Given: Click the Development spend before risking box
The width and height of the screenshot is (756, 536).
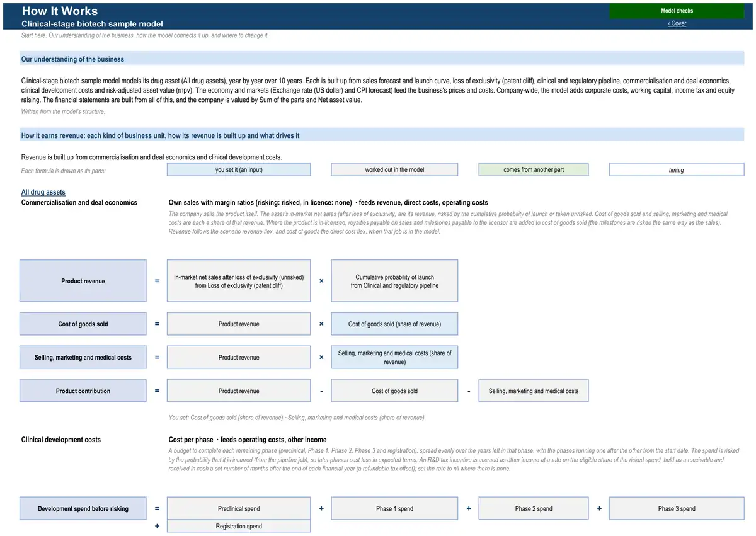Looking at the screenshot, I should tap(83, 508).
